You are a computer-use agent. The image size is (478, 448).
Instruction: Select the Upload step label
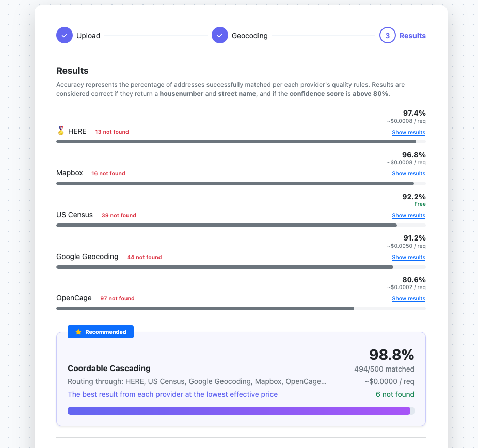point(88,35)
